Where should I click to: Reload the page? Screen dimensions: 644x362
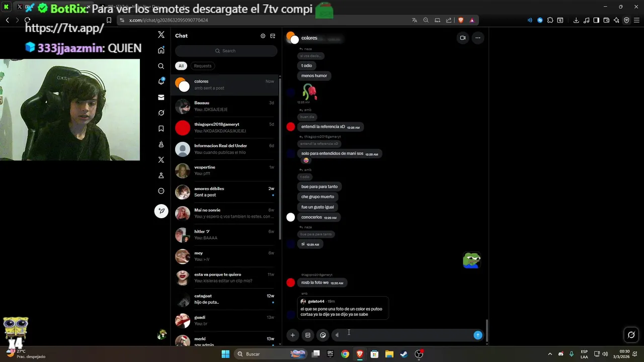click(x=27, y=20)
